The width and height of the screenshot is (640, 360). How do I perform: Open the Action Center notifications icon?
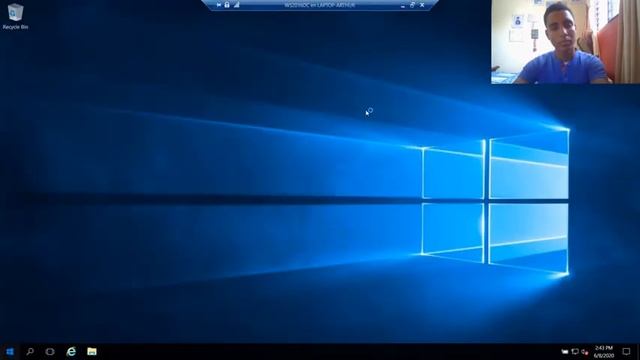(627, 351)
